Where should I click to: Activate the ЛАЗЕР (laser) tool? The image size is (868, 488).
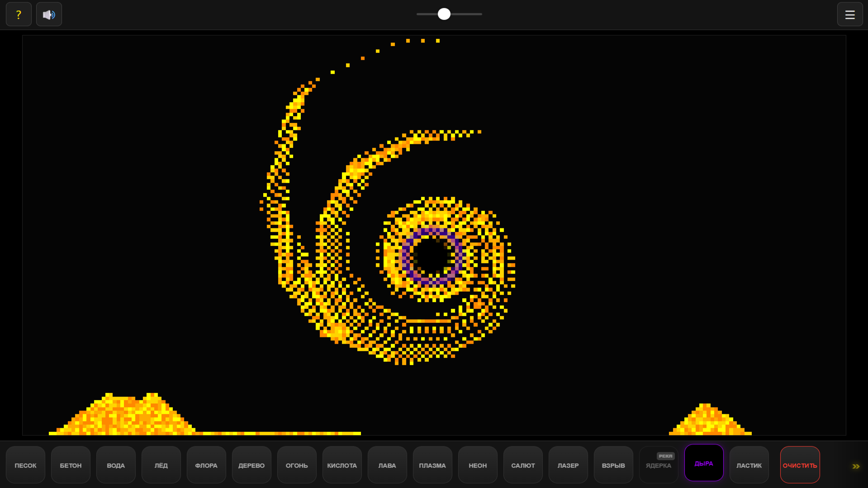coord(568,465)
